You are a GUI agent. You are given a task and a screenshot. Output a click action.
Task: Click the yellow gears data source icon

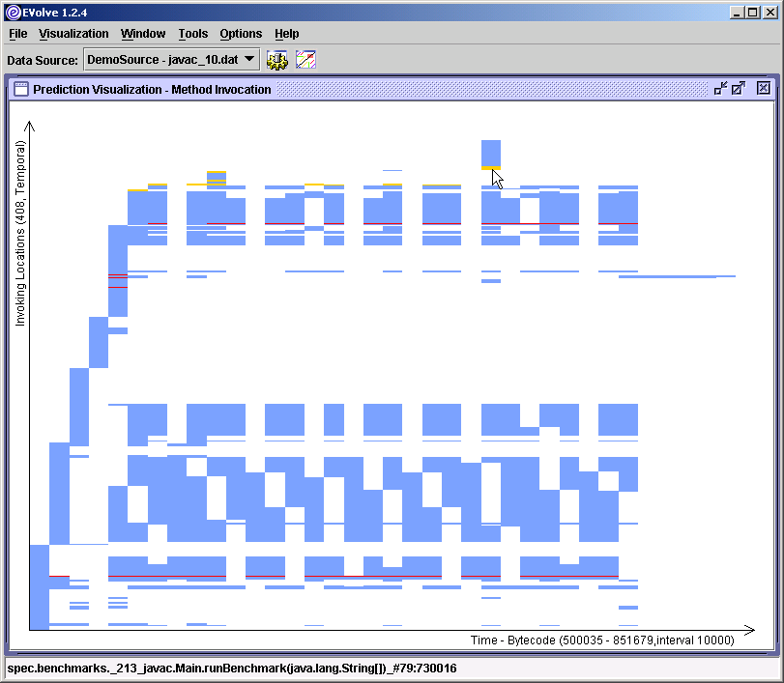[277, 60]
